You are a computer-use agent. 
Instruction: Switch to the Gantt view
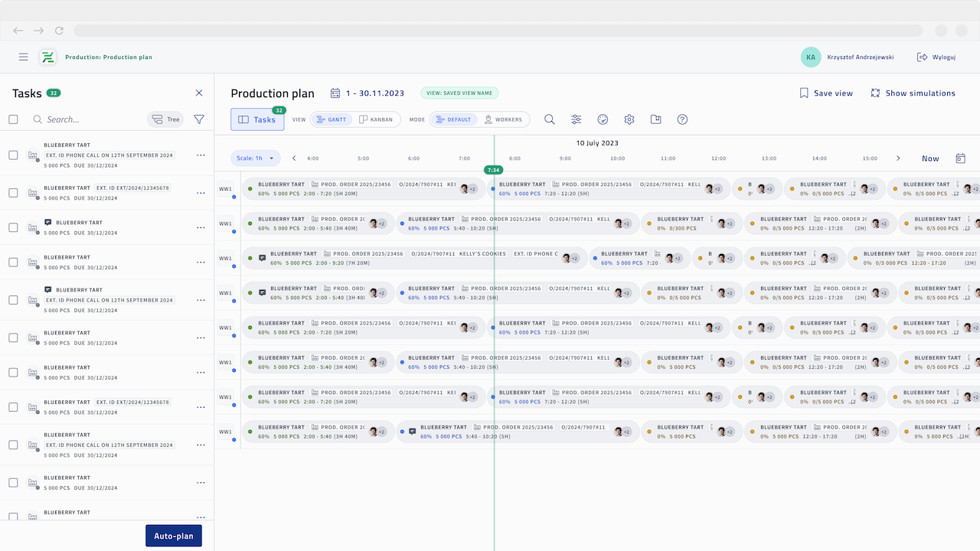tap(332, 119)
